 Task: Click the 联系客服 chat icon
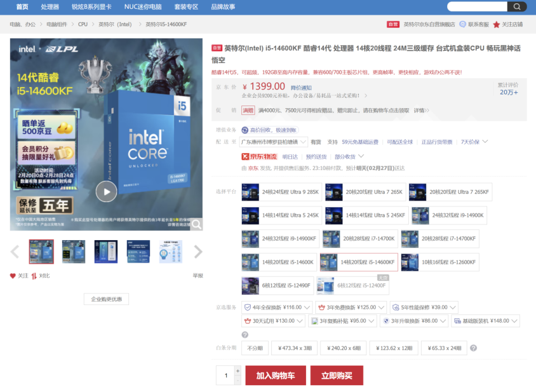[x=462, y=24]
